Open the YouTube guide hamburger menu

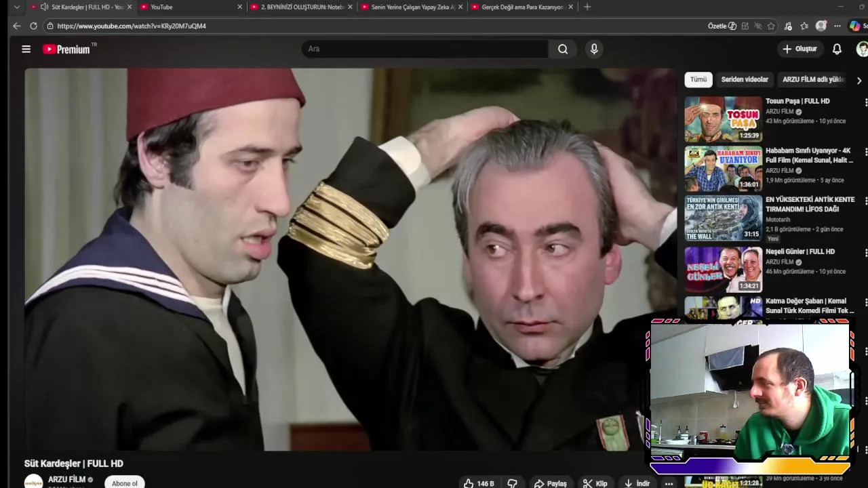(x=26, y=49)
